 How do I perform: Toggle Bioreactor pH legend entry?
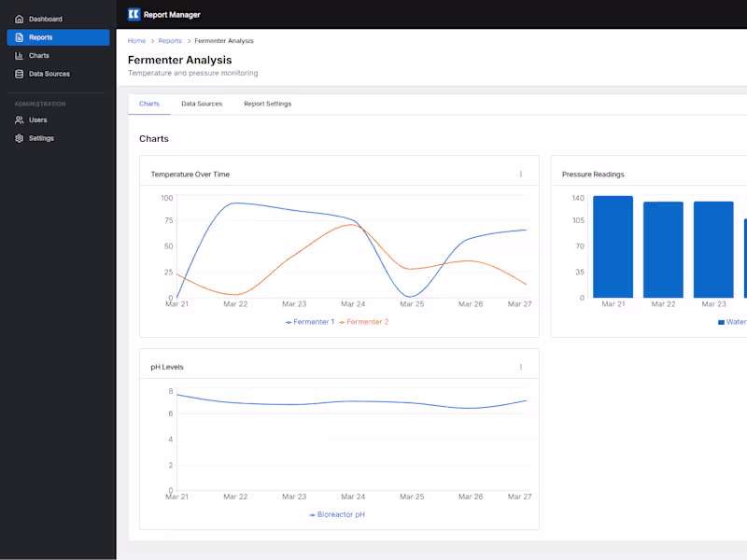point(337,514)
